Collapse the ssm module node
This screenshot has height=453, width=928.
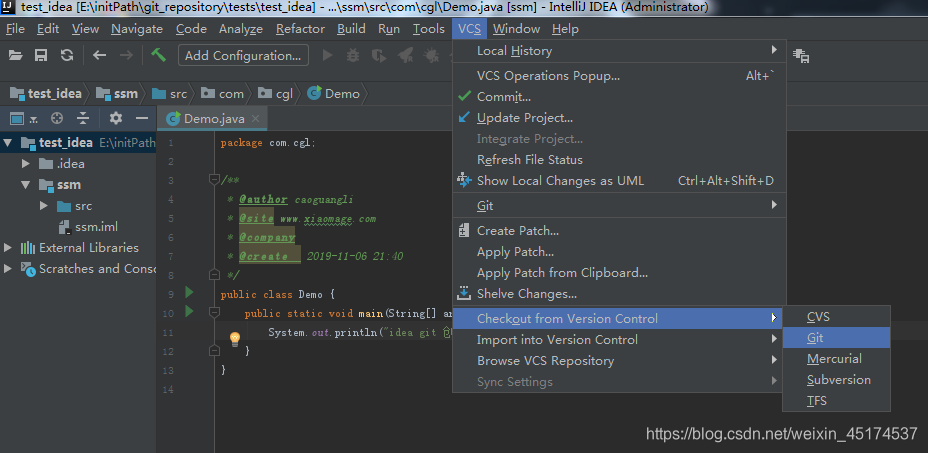(x=26, y=185)
